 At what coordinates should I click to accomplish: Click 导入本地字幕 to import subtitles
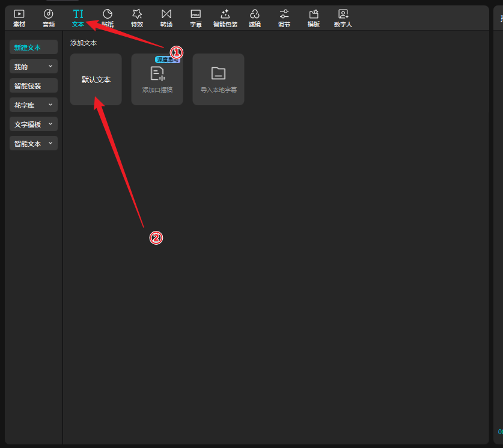pos(218,79)
